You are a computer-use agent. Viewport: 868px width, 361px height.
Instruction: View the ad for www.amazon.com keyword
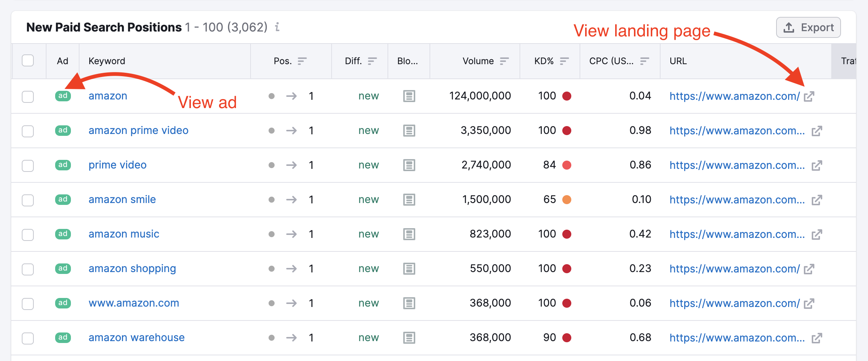click(x=63, y=303)
